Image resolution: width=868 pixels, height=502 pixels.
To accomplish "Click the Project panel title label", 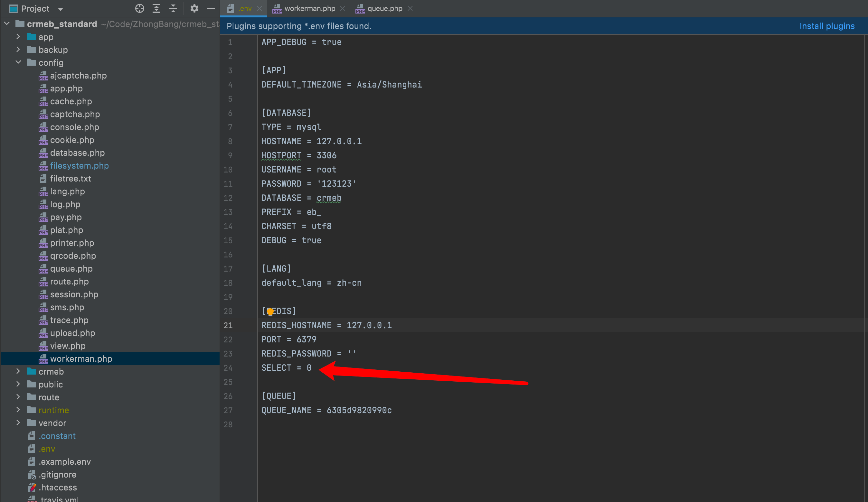I will tap(35, 9).
